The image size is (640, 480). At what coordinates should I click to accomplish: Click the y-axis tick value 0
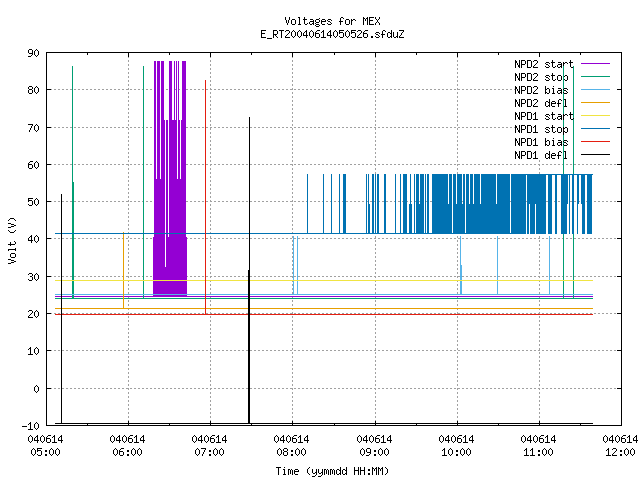pos(36,389)
